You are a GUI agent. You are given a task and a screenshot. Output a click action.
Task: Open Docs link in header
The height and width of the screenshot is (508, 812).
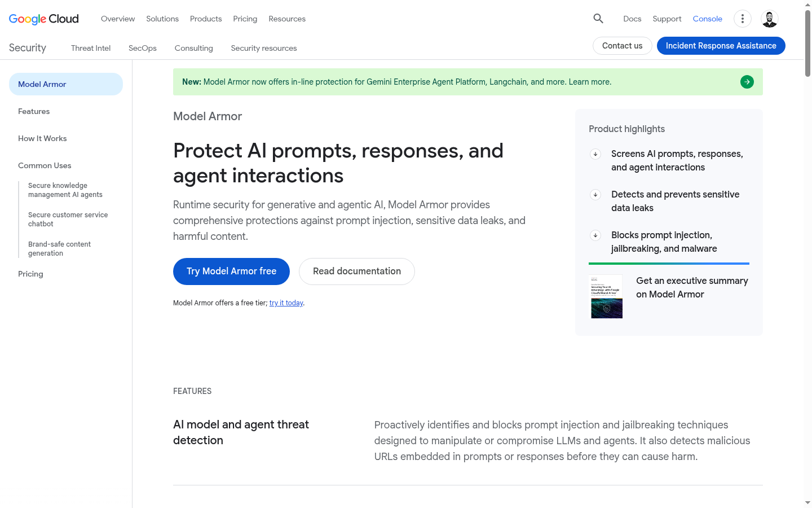tap(632, 19)
